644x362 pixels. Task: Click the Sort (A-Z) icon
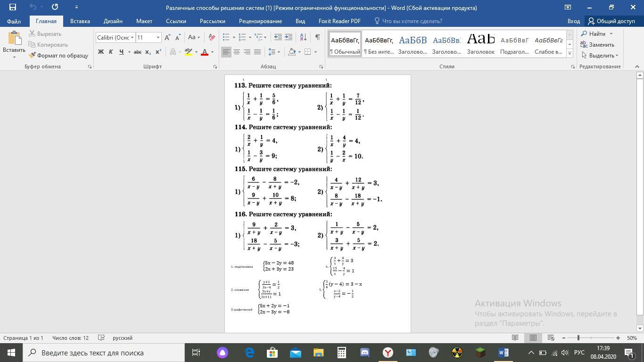(x=303, y=37)
